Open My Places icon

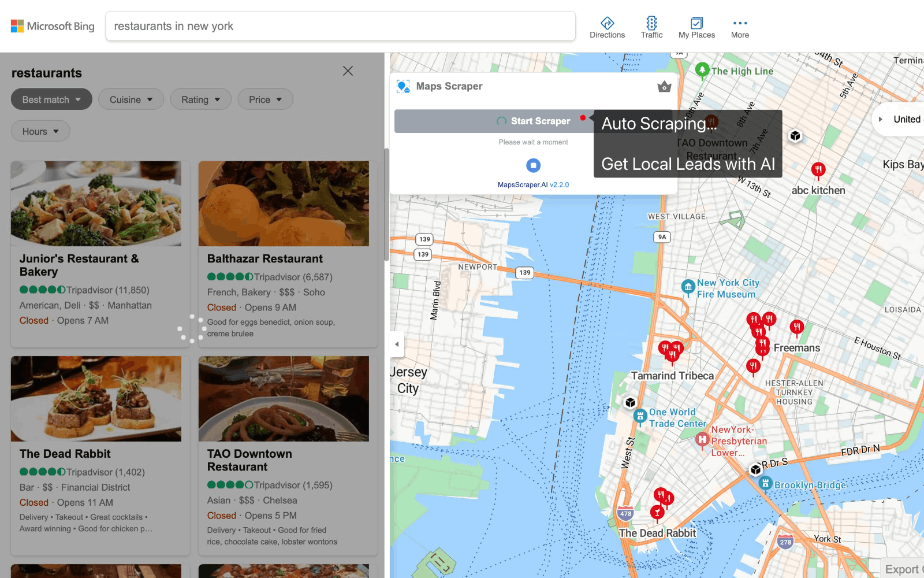pyautogui.click(x=696, y=27)
